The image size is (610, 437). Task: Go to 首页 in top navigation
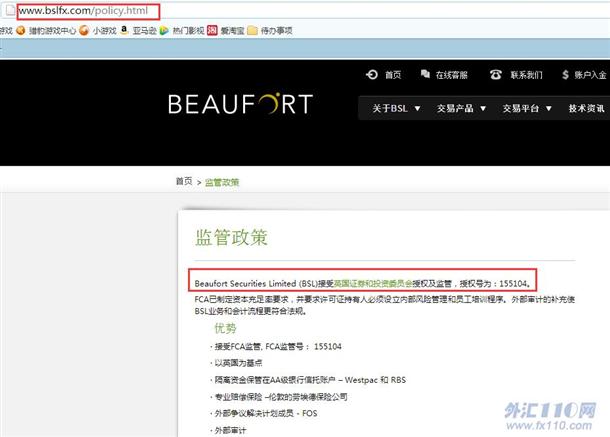pyautogui.click(x=393, y=75)
